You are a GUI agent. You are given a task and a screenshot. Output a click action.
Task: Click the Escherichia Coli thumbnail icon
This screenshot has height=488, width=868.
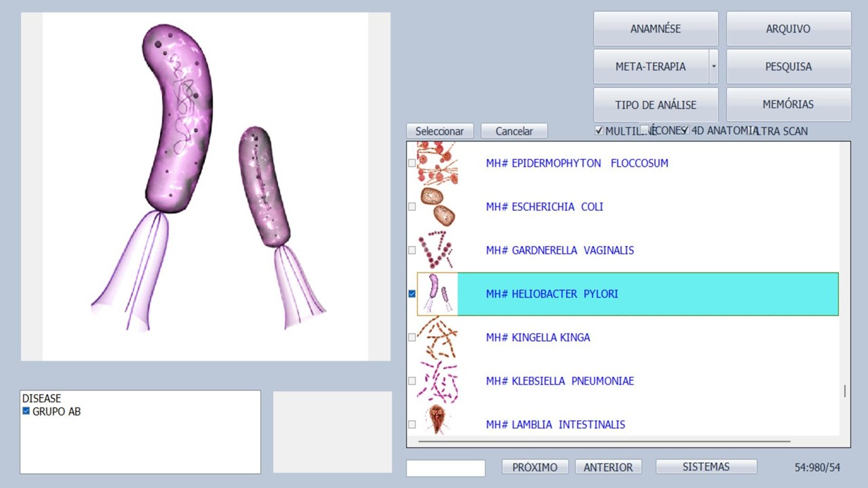click(x=437, y=207)
